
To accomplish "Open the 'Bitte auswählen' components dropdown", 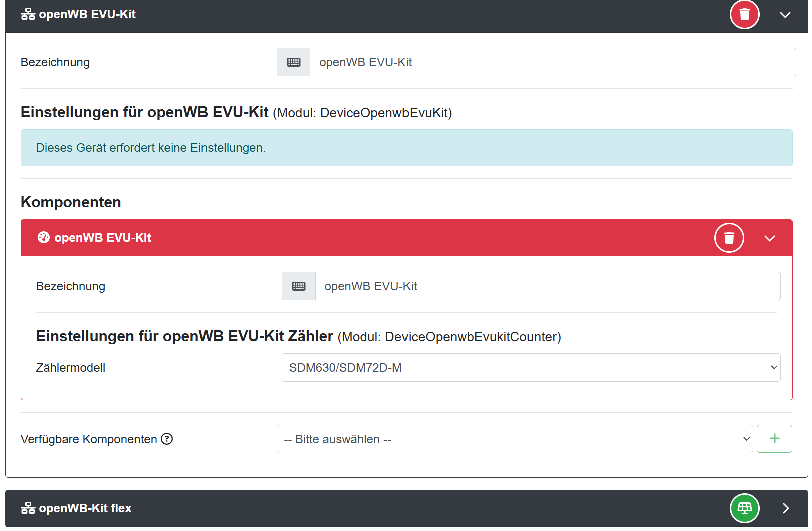I will (515, 439).
